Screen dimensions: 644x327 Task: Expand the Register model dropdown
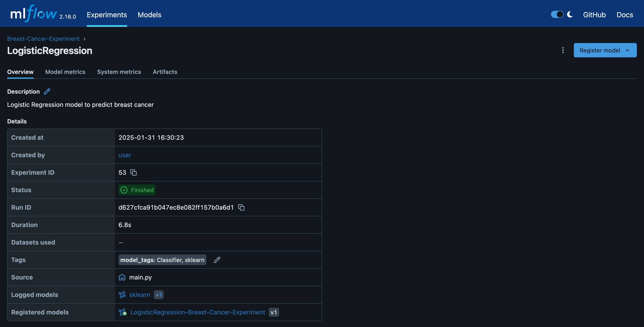click(627, 50)
